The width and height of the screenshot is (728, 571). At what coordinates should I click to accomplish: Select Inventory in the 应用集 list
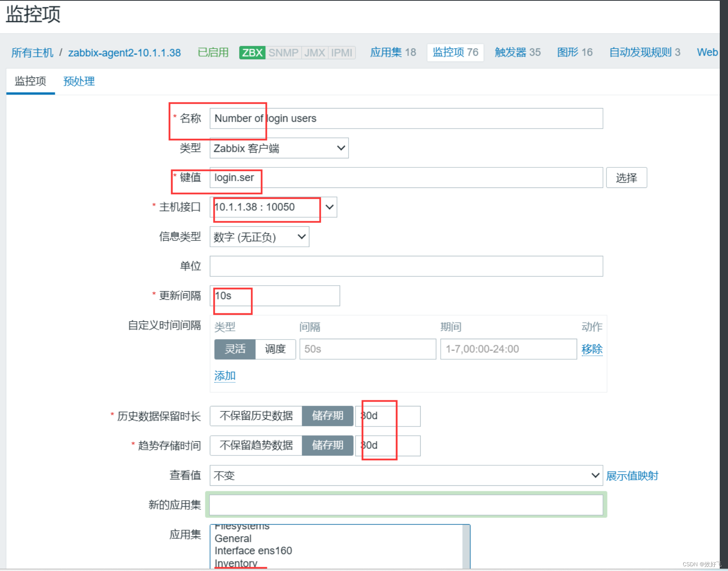(236, 563)
